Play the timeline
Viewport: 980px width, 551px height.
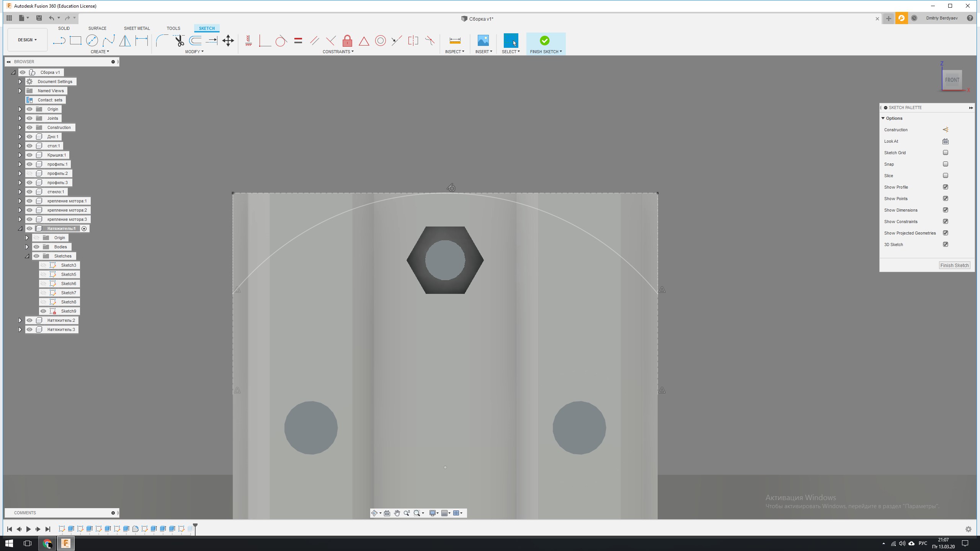pos(28,529)
